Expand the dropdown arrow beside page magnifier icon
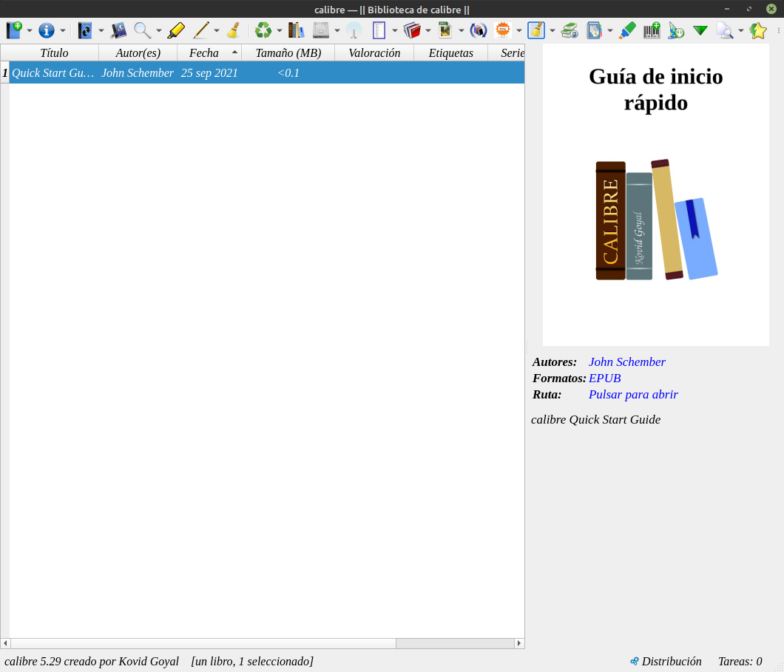Viewport: 784px width, 672px height. pos(741,31)
